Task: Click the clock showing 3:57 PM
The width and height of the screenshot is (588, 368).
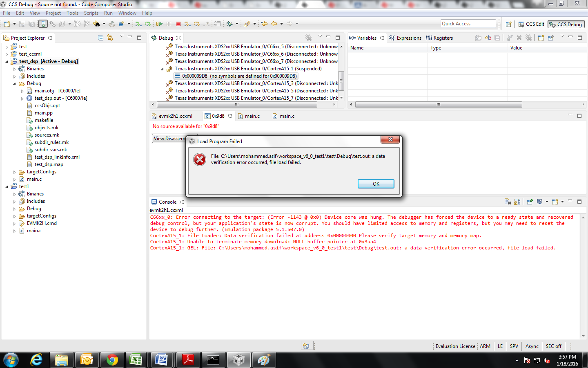Action: pos(567,357)
